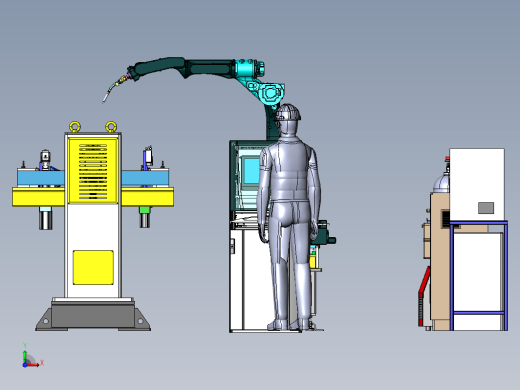Select the left blue fixture plate
This screenshot has width=520, height=390.
click(x=40, y=178)
